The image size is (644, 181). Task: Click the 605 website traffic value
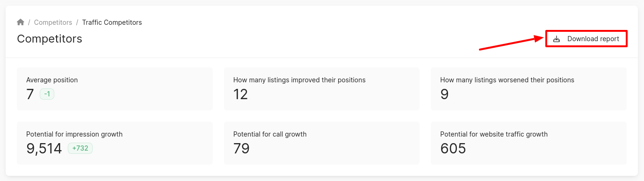pyautogui.click(x=453, y=149)
